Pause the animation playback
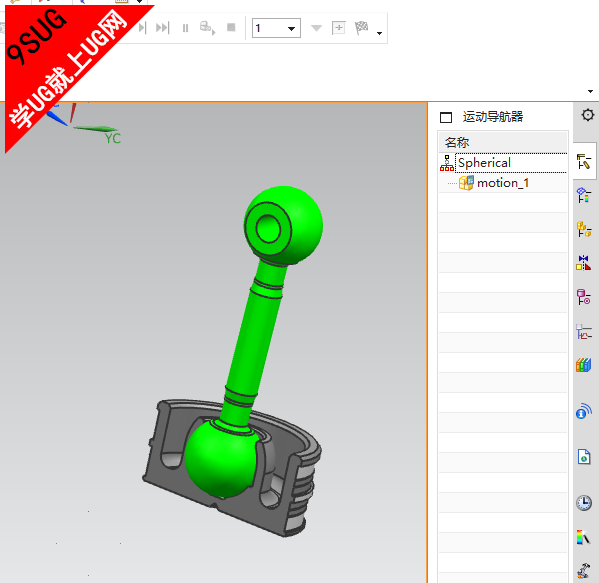 [185, 28]
